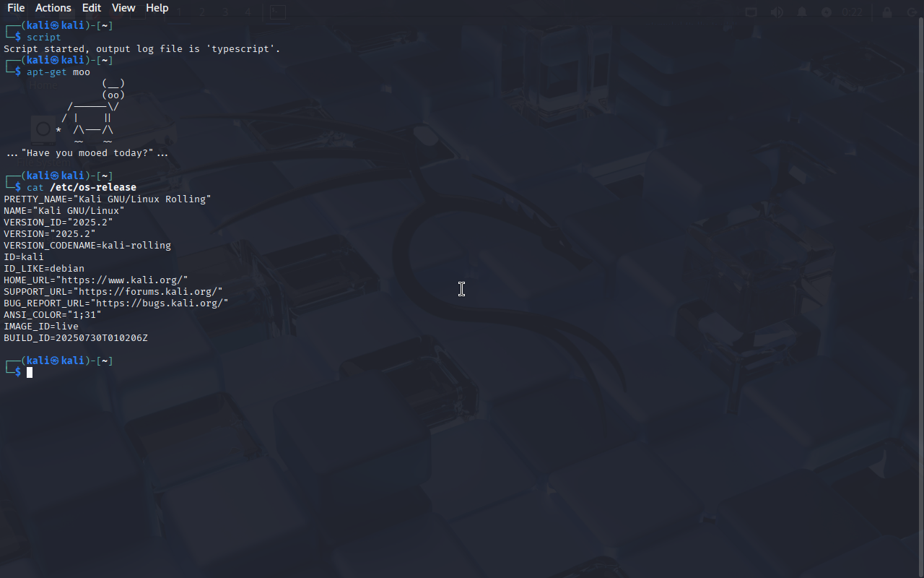Click the ANSI_COLOR="1;31" line

(53, 315)
